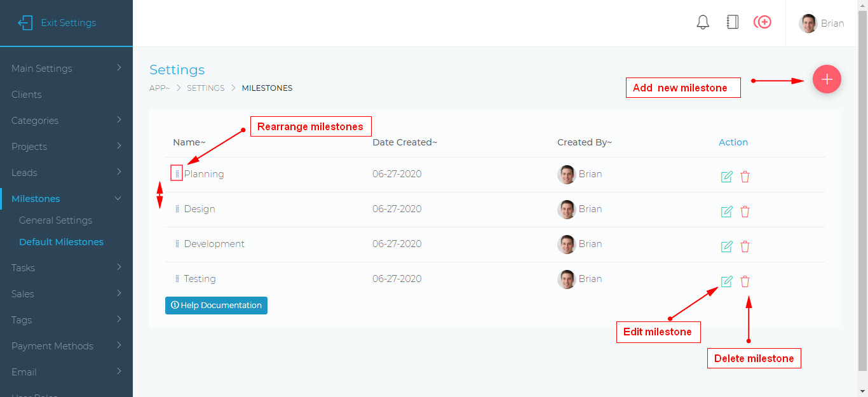The width and height of the screenshot is (868, 397).
Task: Click the notifications bell icon
Action: click(x=703, y=23)
